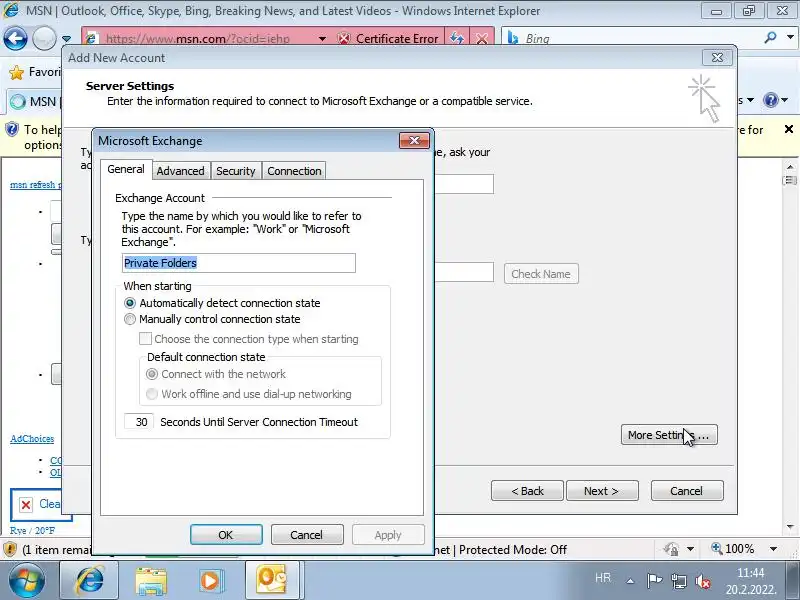Click the Outlook taskbar icon
This screenshot has height=600, width=800.
[x=271, y=580]
